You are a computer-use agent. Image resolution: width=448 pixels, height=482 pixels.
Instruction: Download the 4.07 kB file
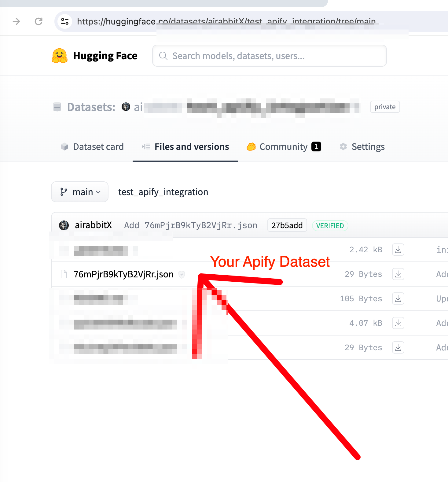[x=398, y=323]
